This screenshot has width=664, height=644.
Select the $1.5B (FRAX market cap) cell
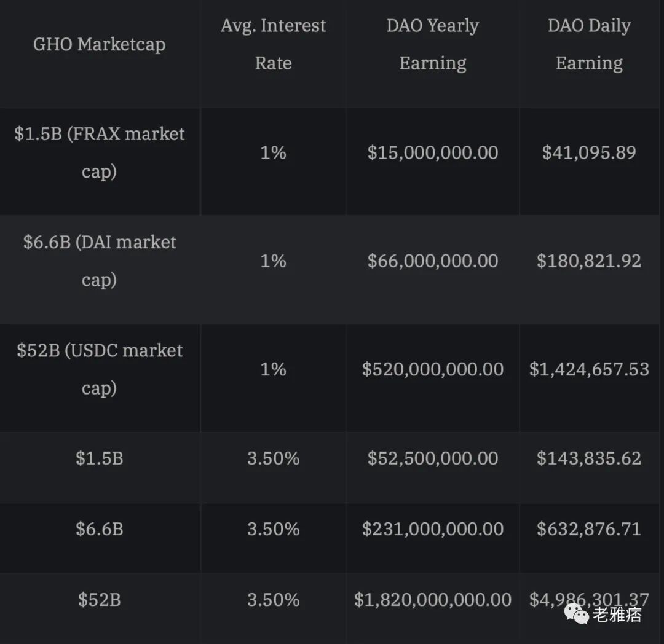(x=99, y=152)
